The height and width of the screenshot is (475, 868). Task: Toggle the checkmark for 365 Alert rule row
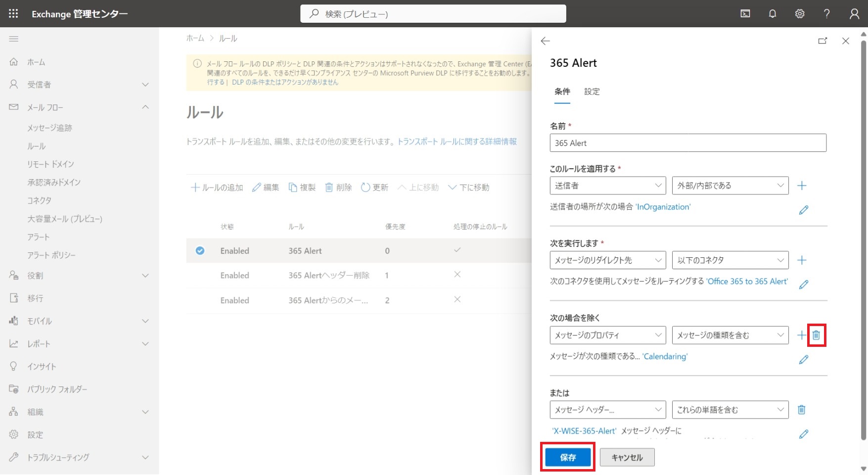pyautogui.click(x=200, y=251)
